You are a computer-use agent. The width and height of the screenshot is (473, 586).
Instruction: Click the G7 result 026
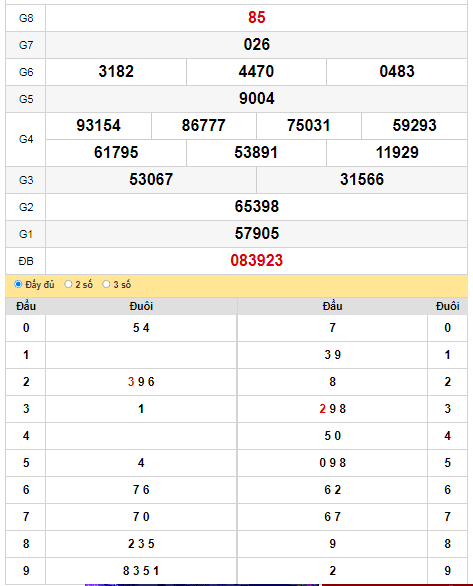257,44
